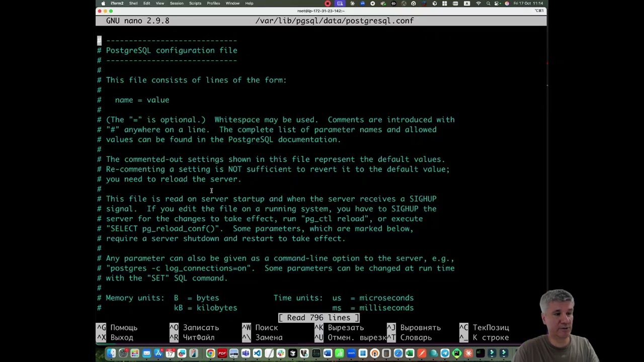Click the green zoom button of iTerm window

pos(111,11)
